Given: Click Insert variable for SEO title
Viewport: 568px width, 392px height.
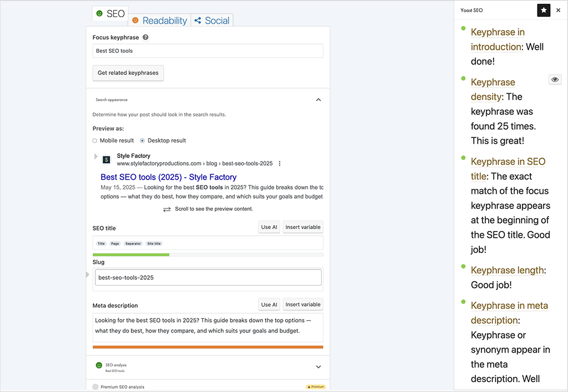Looking at the screenshot, I should click(303, 227).
